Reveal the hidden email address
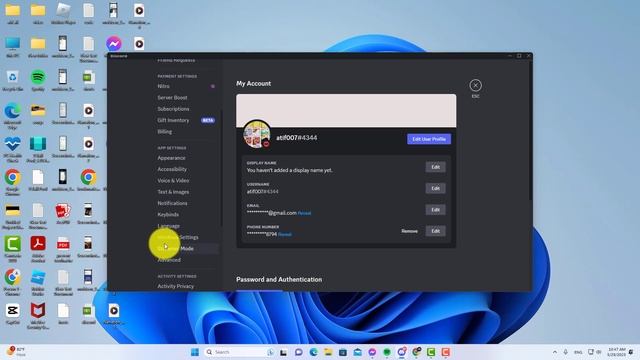The width and height of the screenshot is (640, 360). coord(304,213)
